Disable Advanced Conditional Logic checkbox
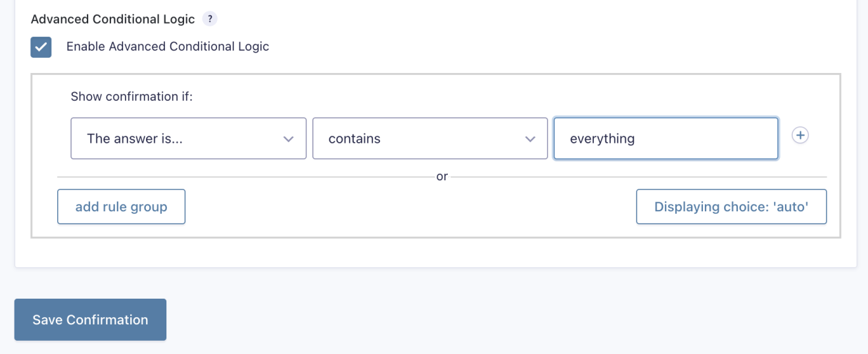Viewport: 868px width, 354px height. point(41,47)
